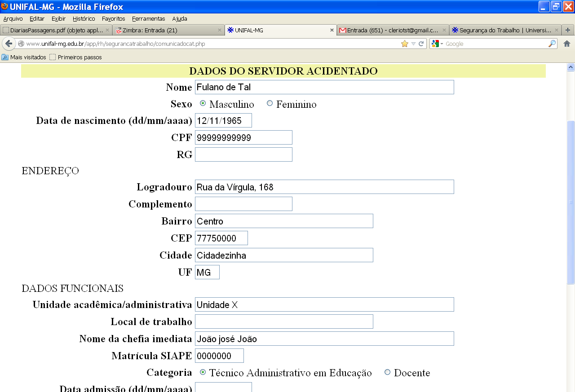Image resolution: width=575 pixels, height=392 pixels.
Task: Open the URL history dropdown arrow
Action: (413, 44)
